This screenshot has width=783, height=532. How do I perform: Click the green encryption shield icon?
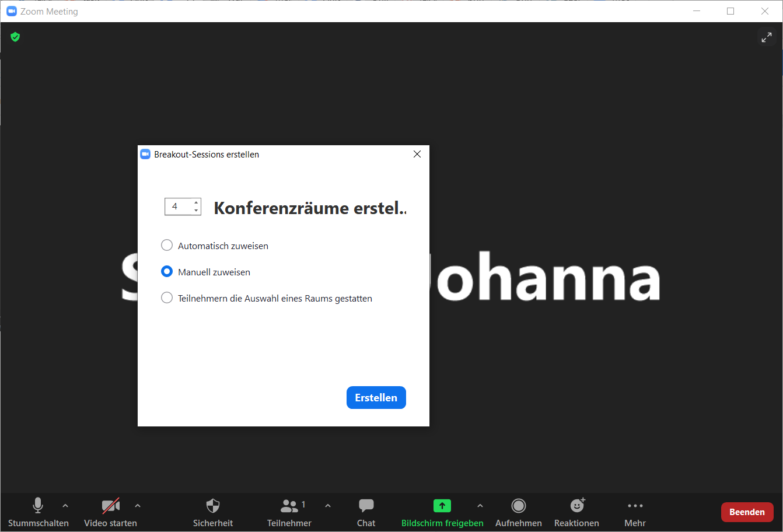[x=16, y=37]
